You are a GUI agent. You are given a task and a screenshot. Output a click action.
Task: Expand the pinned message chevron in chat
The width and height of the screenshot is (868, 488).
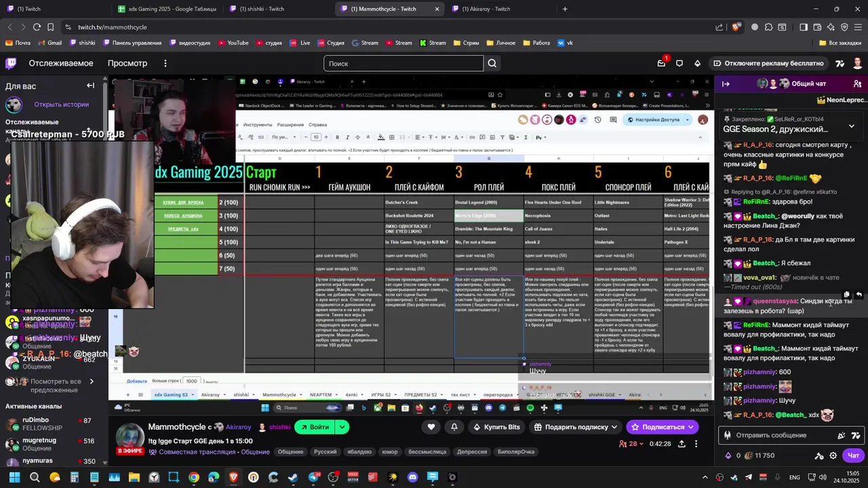click(852, 125)
